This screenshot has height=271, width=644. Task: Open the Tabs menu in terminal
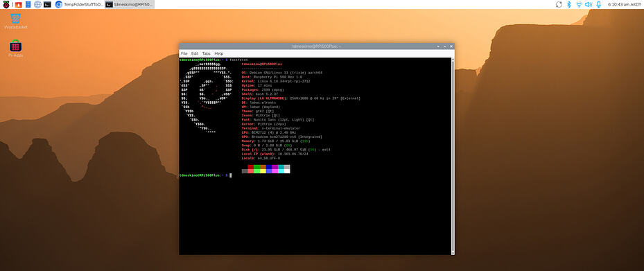(206, 53)
